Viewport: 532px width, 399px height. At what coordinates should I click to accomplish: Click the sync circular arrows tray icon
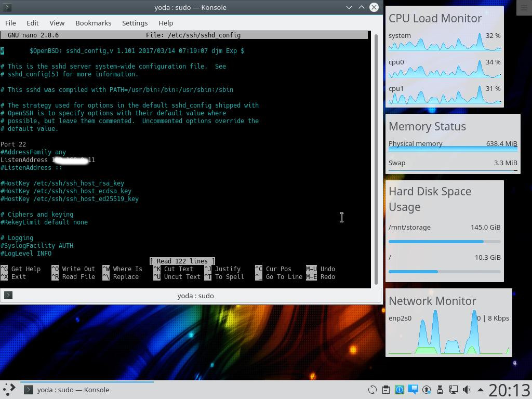373,390
